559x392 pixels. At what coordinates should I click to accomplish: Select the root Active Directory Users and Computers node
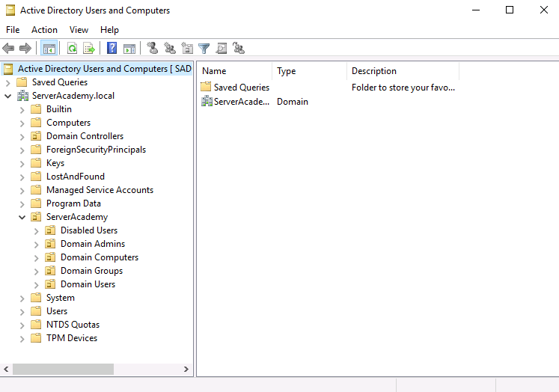(x=105, y=68)
